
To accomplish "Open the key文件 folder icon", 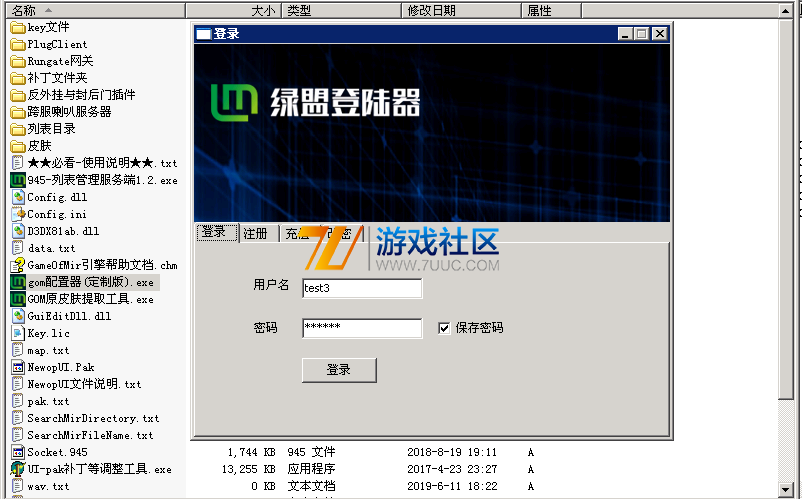I will (18, 28).
